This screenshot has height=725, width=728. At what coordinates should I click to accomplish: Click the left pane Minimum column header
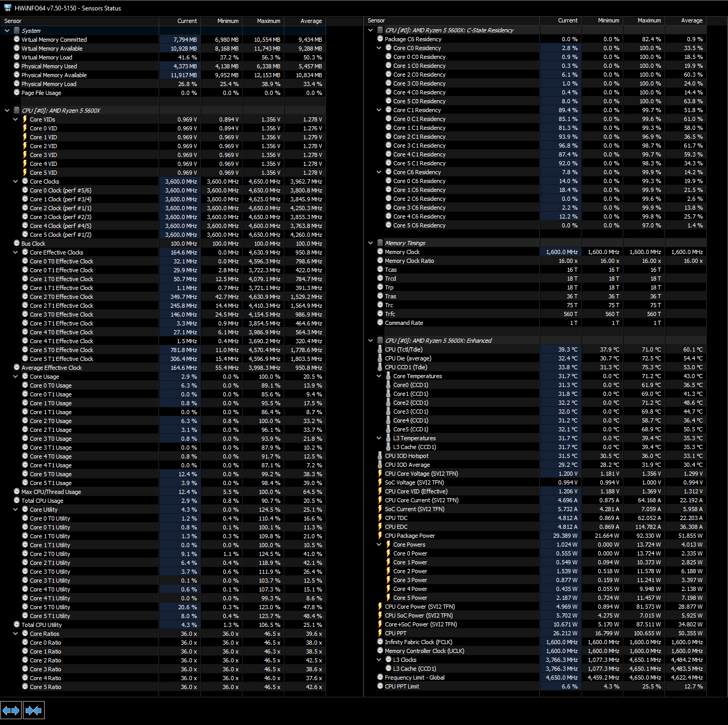[x=221, y=21]
